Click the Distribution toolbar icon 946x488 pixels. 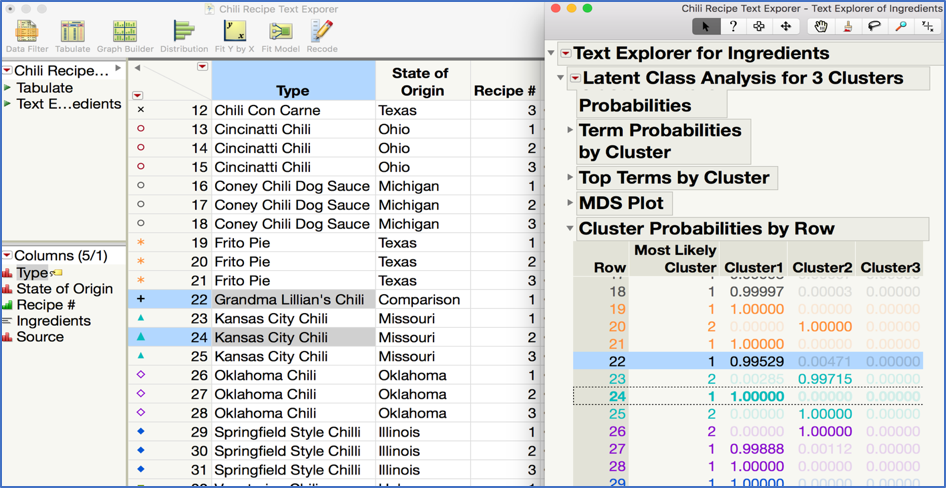(x=184, y=35)
